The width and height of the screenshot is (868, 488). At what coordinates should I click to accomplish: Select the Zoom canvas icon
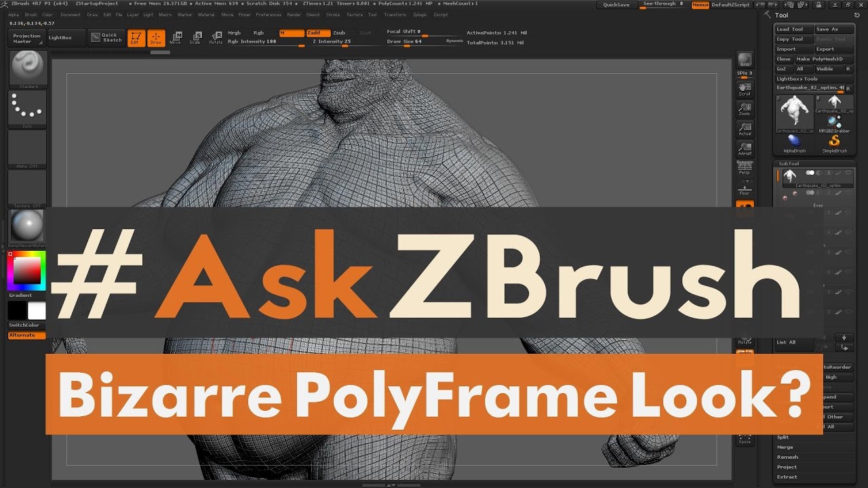(745, 110)
